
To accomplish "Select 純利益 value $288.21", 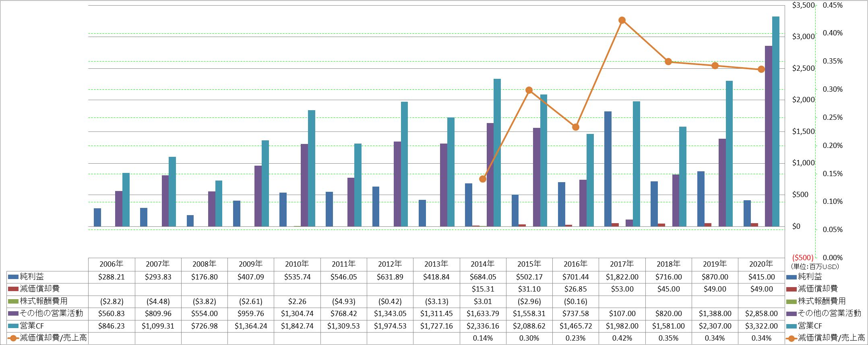I will pos(112,277).
